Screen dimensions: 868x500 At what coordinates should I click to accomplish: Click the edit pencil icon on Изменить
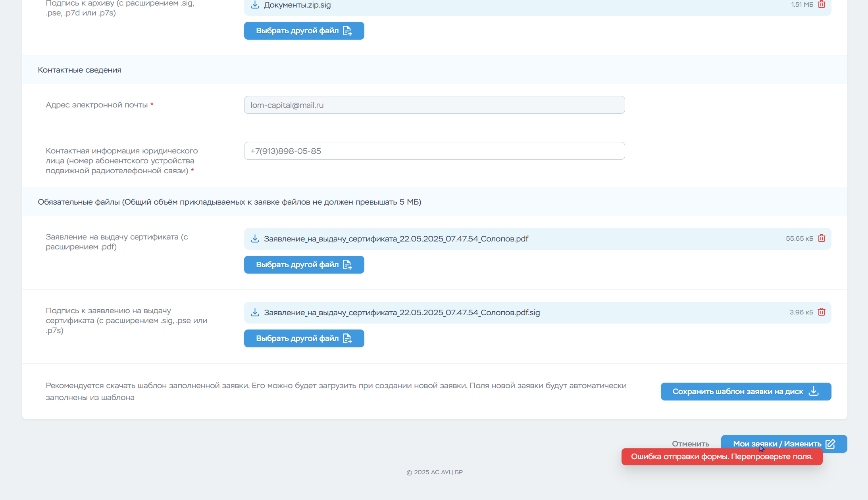(830, 443)
